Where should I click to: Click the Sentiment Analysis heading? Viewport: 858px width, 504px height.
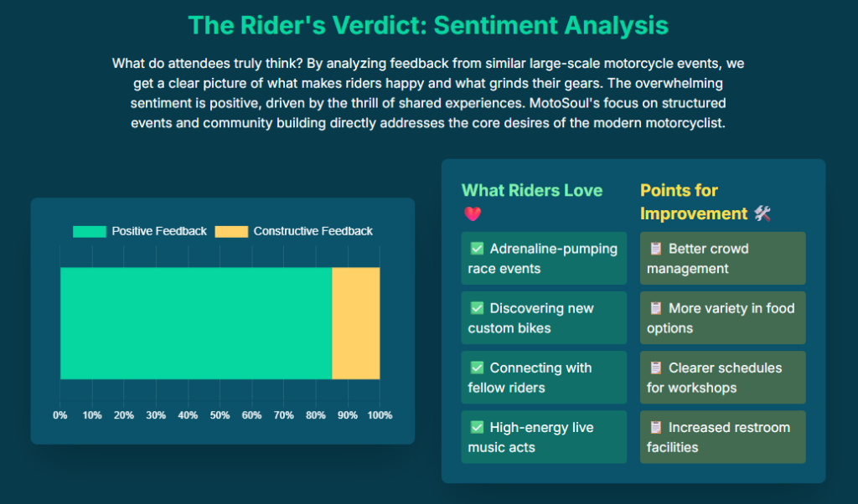[428, 25]
